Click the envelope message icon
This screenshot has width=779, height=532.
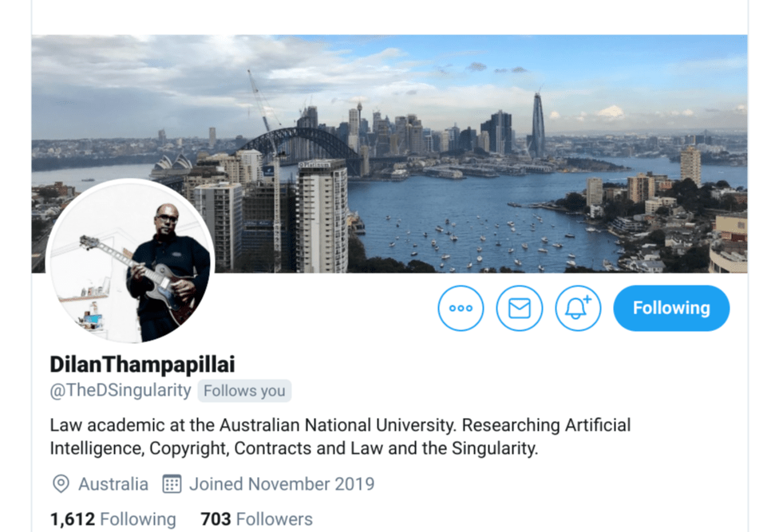click(519, 308)
